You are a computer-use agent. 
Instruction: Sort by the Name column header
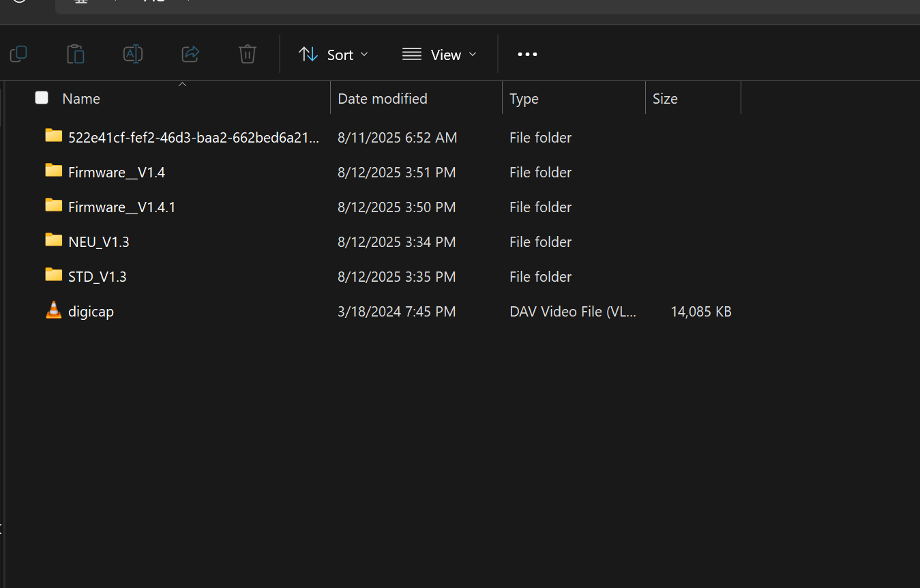pos(81,99)
